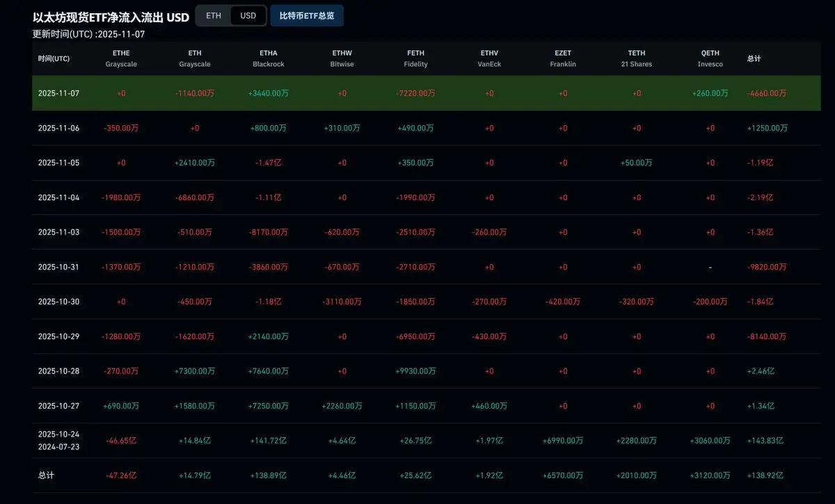The image size is (835, 504).
Task: Click the 时间(UTC) column header
Action: pyautogui.click(x=54, y=58)
